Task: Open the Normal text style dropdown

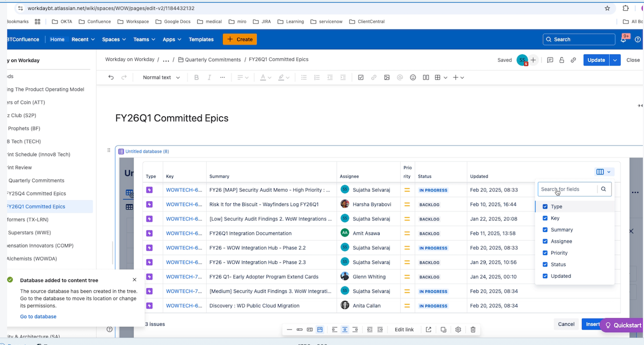Action: click(161, 77)
